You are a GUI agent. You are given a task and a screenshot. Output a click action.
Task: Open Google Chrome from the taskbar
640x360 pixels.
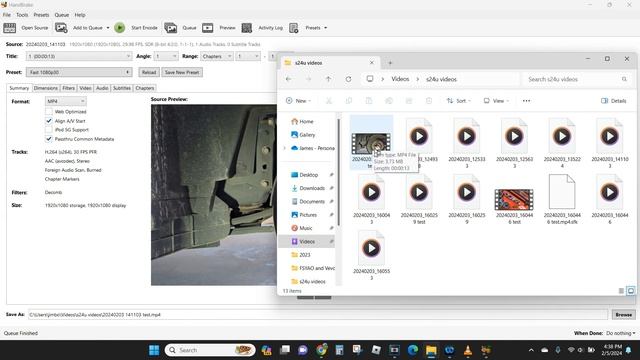click(x=322, y=350)
